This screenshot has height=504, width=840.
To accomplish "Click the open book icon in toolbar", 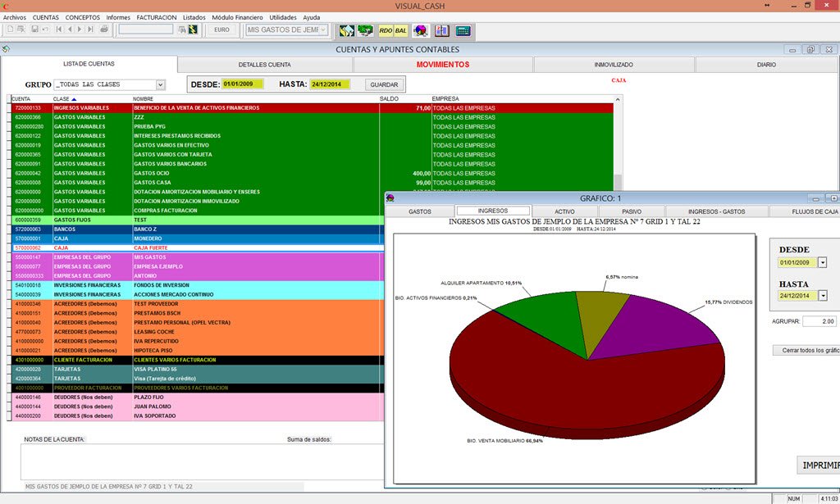I will tap(441, 30).
